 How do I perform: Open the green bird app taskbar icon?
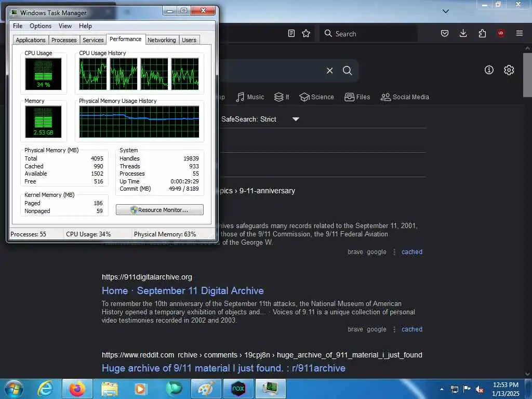click(x=174, y=389)
